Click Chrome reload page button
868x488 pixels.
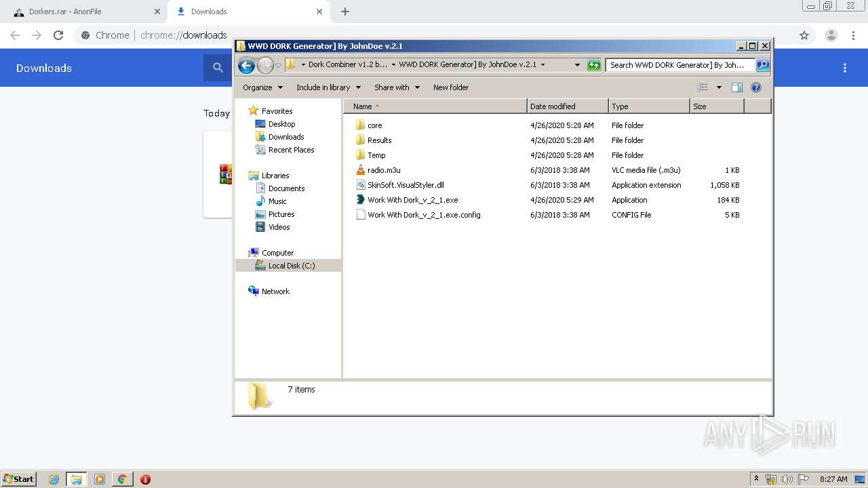(58, 35)
